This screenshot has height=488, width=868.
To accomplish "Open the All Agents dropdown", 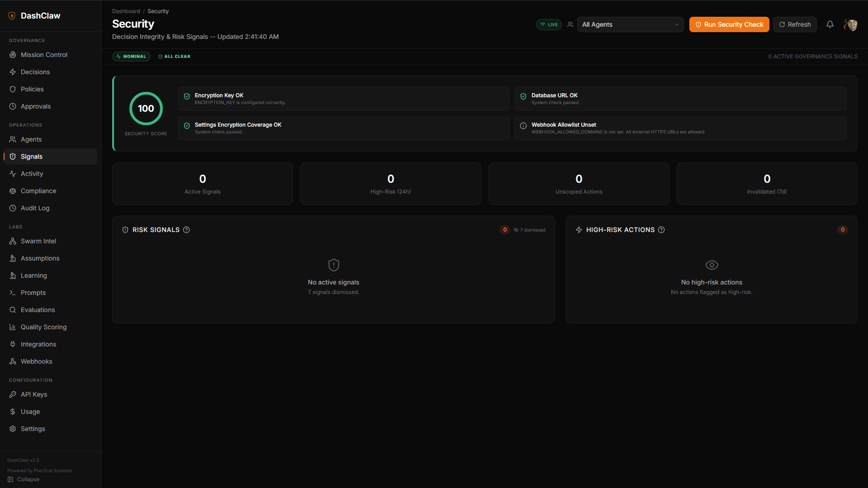I will pos(630,24).
